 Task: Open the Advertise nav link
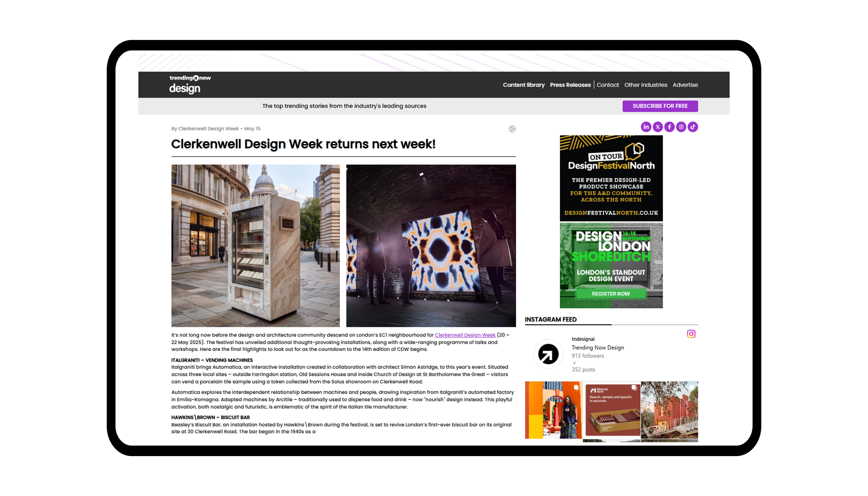(685, 85)
